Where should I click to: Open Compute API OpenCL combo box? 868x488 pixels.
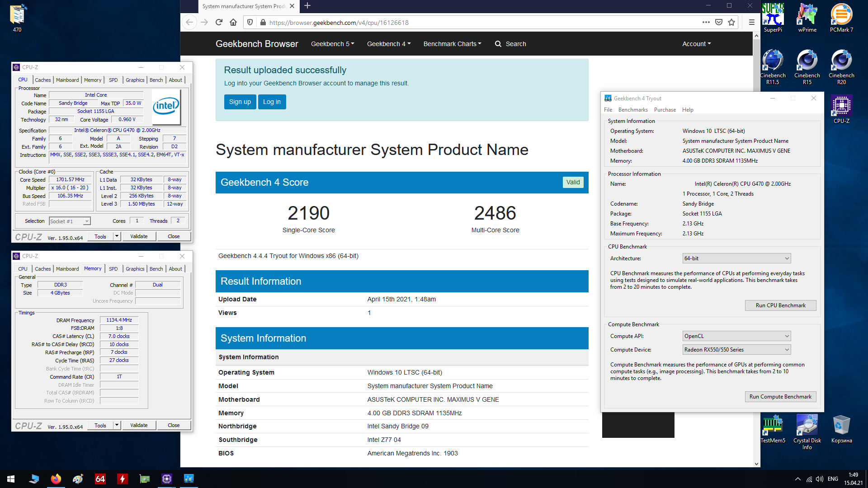tap(736, 336)
